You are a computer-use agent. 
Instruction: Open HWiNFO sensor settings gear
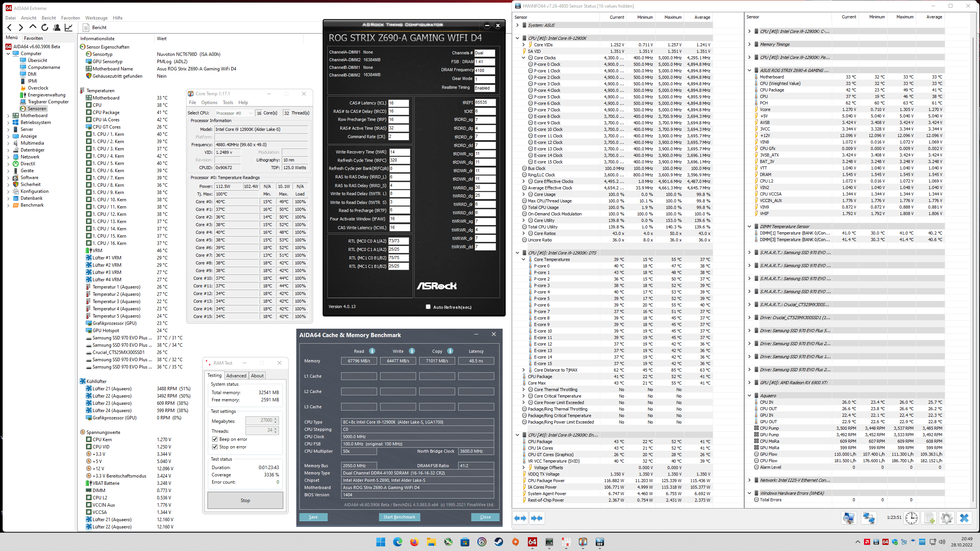pos(947,518)
